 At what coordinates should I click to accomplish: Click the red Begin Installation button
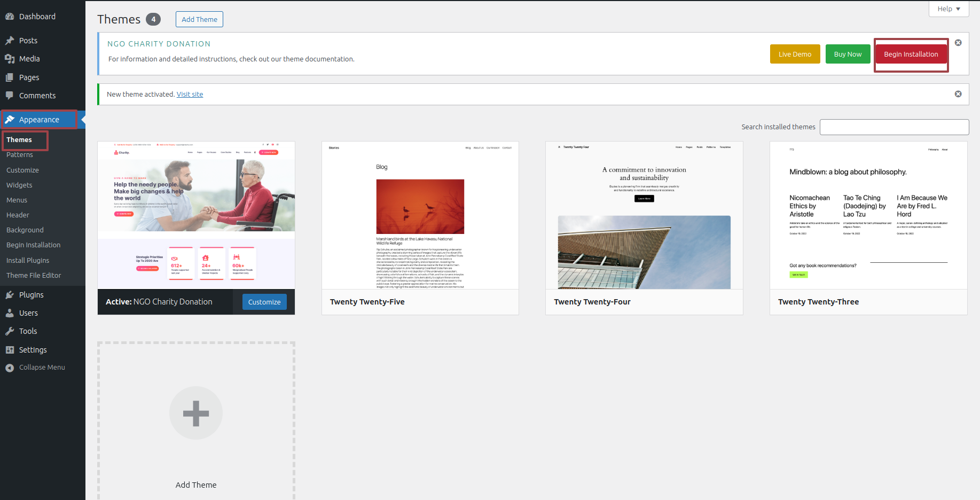point(911,54)
